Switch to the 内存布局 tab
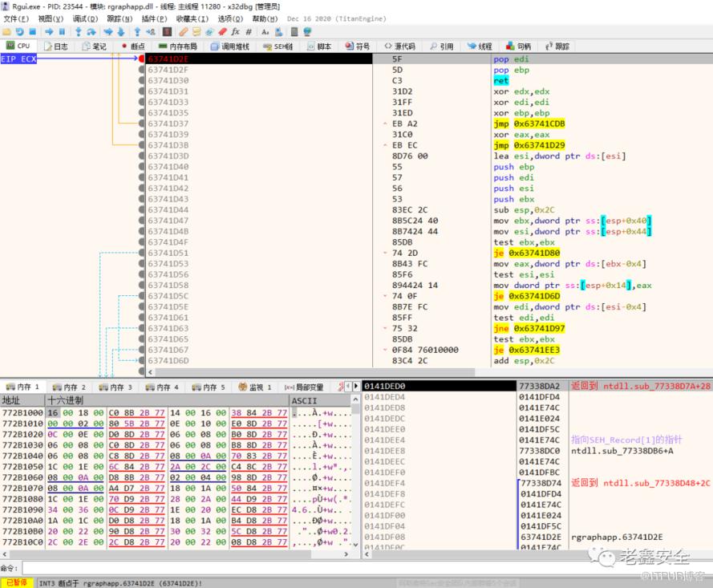 tap(178, 47)
